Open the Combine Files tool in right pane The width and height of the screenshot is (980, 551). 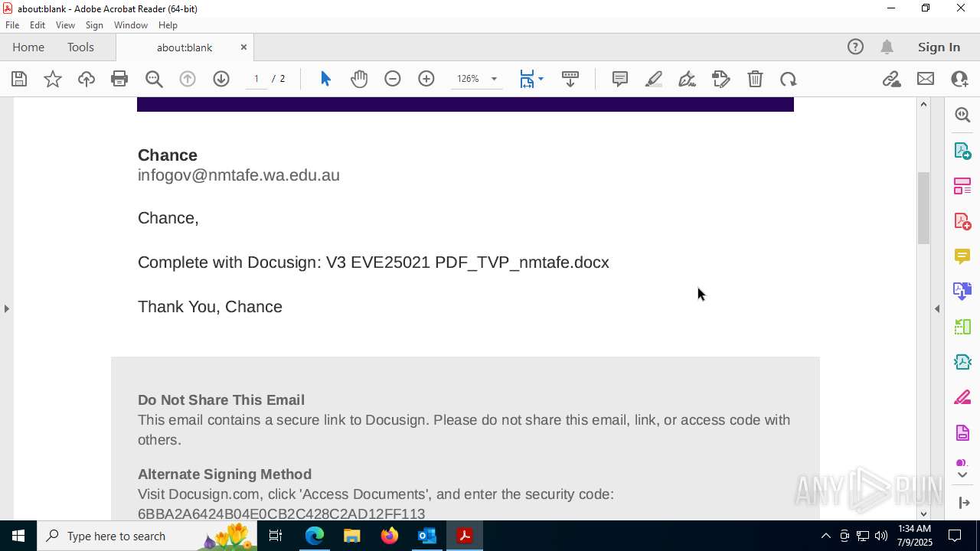(962, 291)
